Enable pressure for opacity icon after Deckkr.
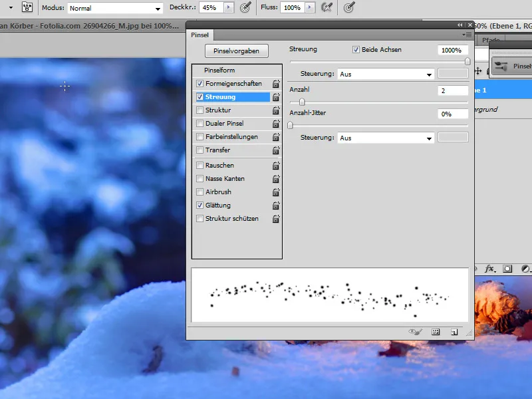The image size is (532, 399). (245, 7)
